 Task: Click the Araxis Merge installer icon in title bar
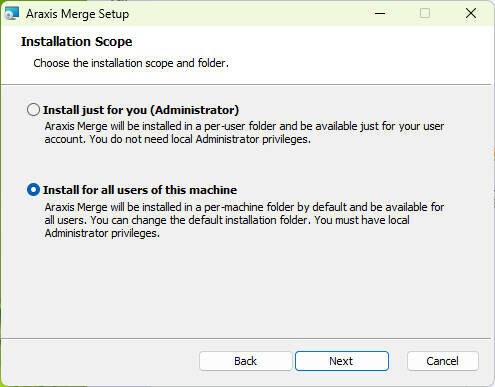click(12, 14)
